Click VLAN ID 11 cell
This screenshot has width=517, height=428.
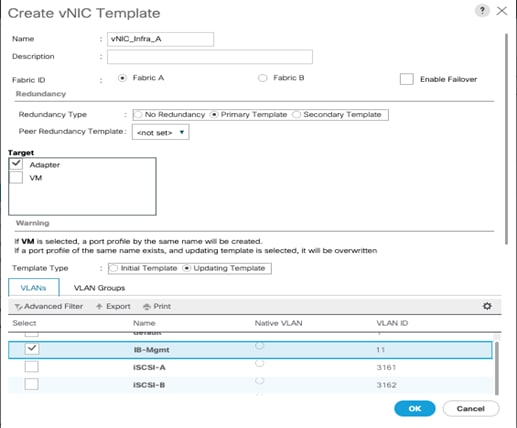tap(381, 350)
